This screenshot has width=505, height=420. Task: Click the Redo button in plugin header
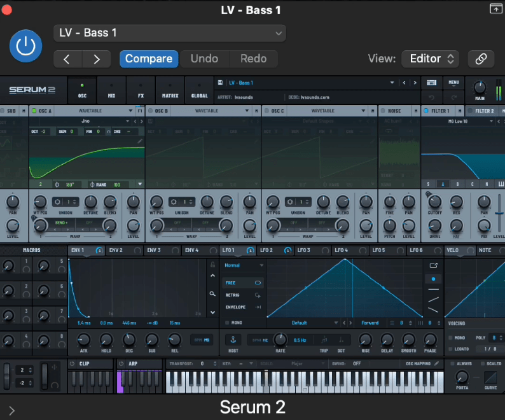pos(254,59)
